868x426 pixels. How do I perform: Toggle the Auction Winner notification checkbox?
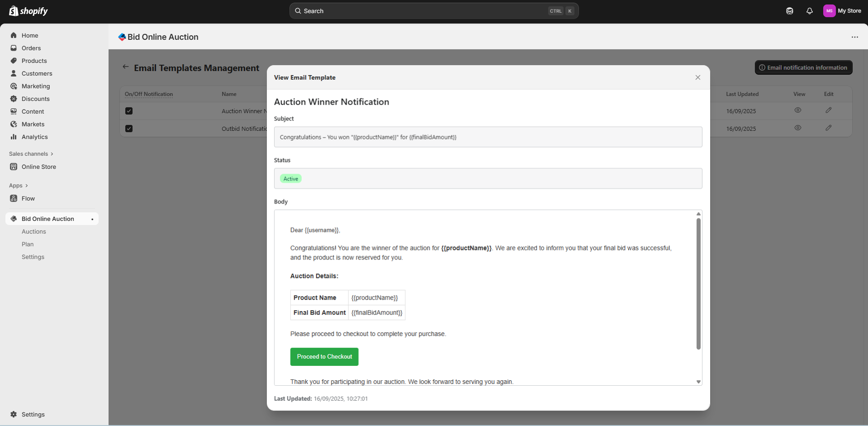pyautogui.click(x=129, y=111)
